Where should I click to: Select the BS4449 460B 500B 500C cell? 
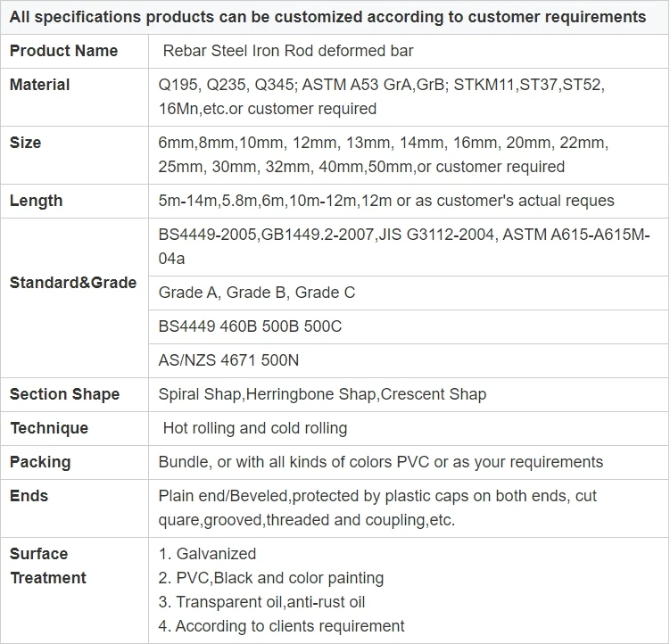pyautogui.click(x=250, y=326)
